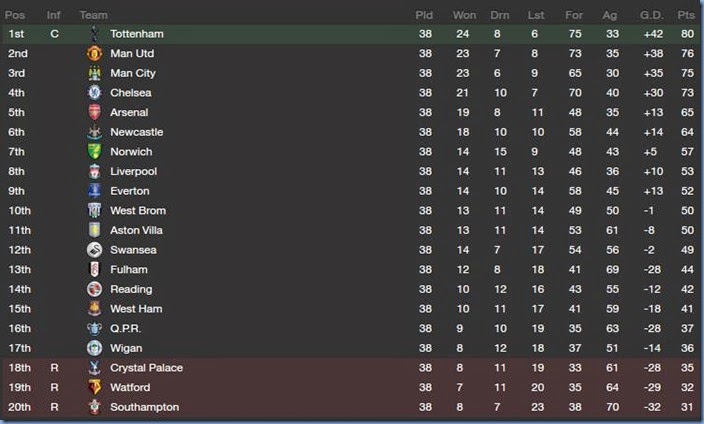The height and width of the screenshot is (424, 704).
Task: Open the Newcastle team link
Action: 136,132
